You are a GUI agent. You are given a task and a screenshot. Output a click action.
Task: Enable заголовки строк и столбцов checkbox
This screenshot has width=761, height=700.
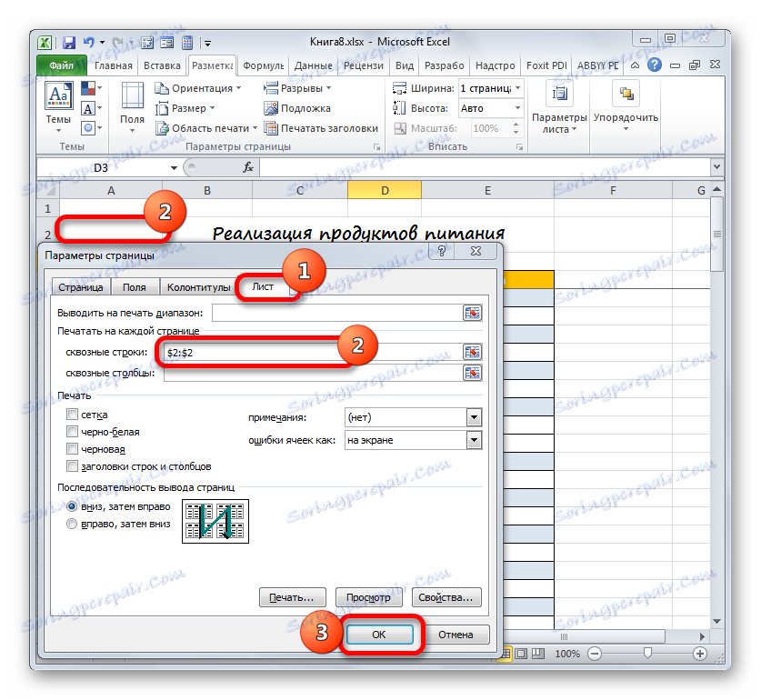click(72, 466)
